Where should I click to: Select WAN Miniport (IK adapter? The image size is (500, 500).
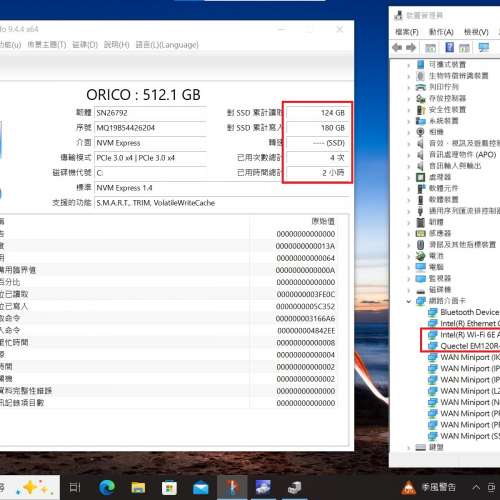pos(470,357)
